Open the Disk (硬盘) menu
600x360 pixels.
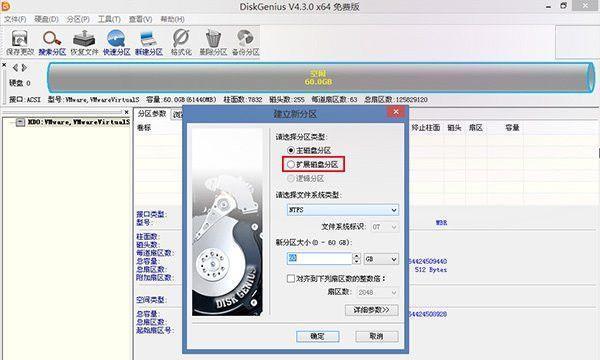pyautogui.click(x=46, y=19)
